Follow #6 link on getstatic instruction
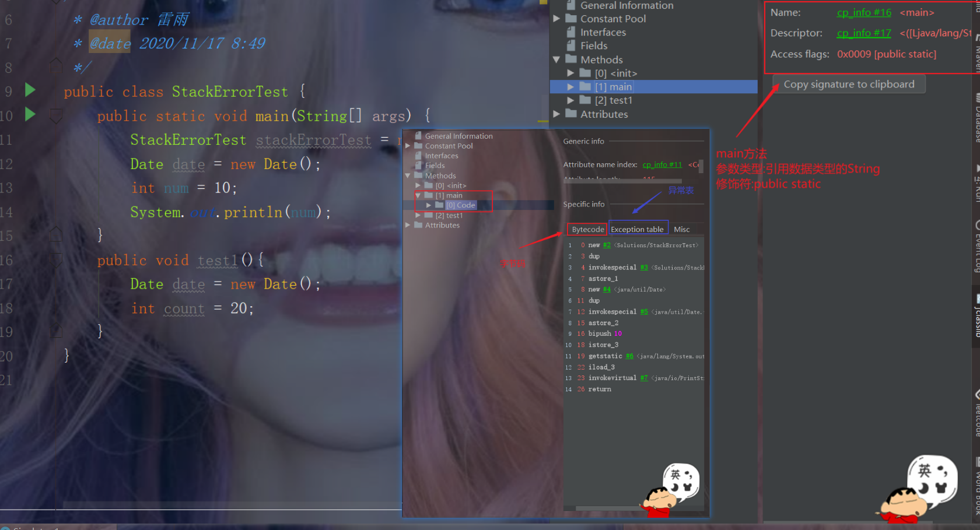The image size is (980, 530). pyautogui.click(x=629, y=356)
